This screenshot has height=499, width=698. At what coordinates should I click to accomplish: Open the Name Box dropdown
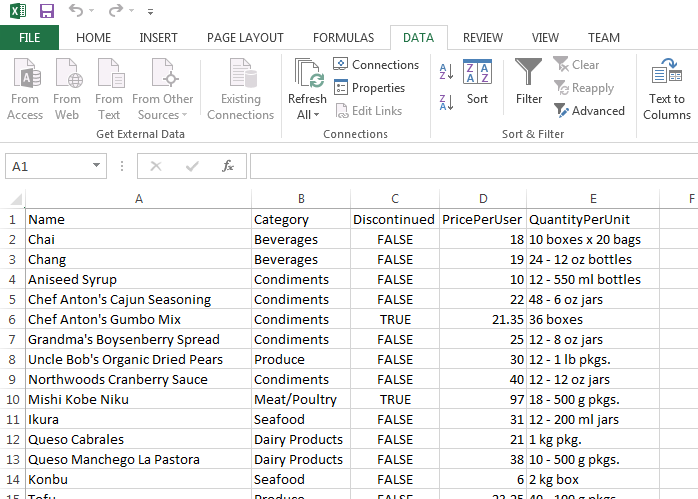click(x=96, y=166)
